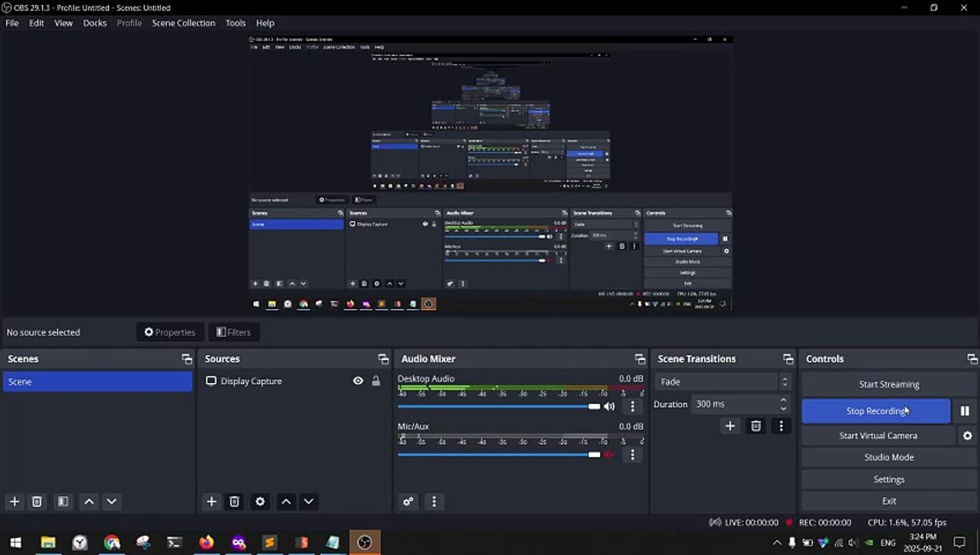The height and width of the screenshot is (555, 980).
Task: Open Windows Start menu
Action: tap(15, 543)
